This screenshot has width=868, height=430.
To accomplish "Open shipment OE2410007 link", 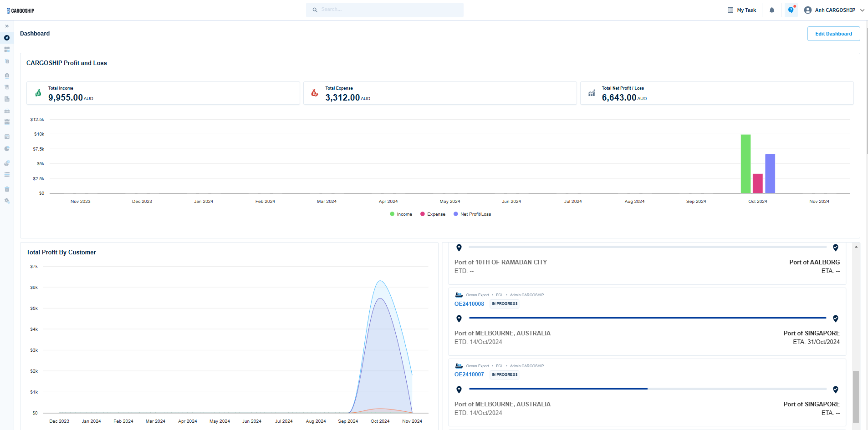I will click(x=469, y=374).
